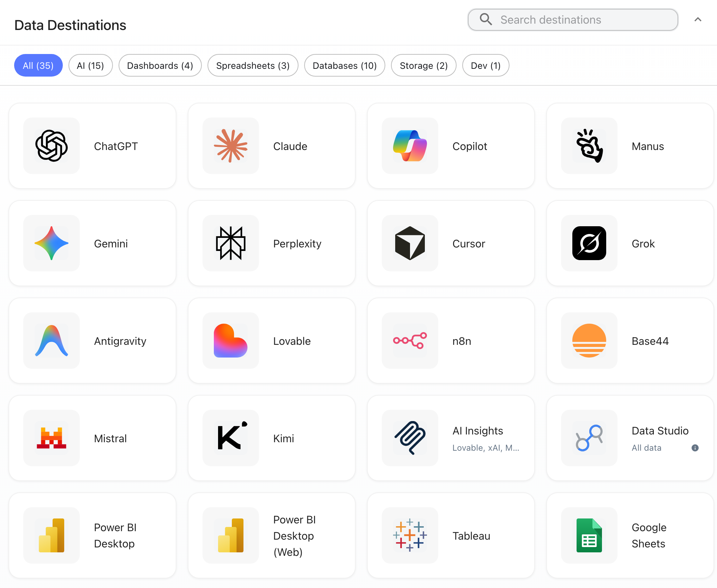Click the Power BI Desktop icon

point(52,535)
